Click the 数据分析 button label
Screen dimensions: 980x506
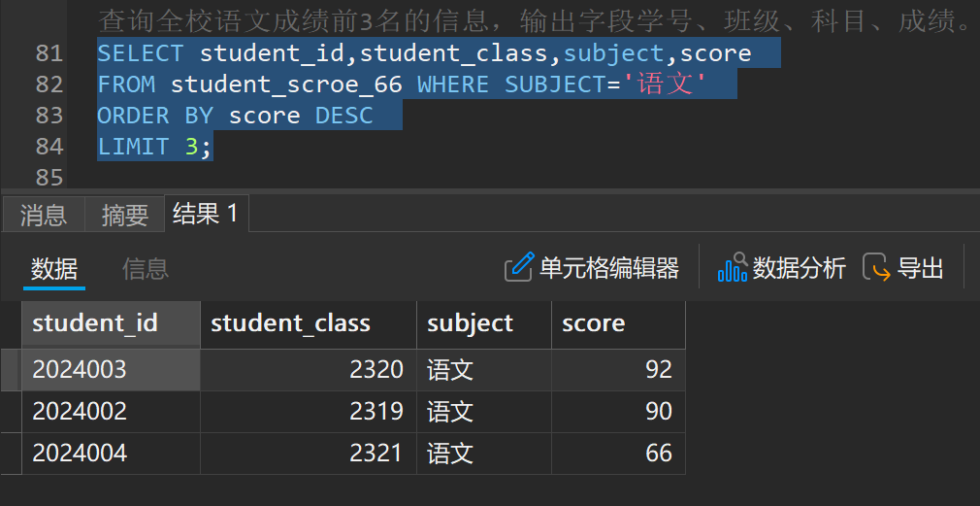pyautogui.click(x=799, y=268)
